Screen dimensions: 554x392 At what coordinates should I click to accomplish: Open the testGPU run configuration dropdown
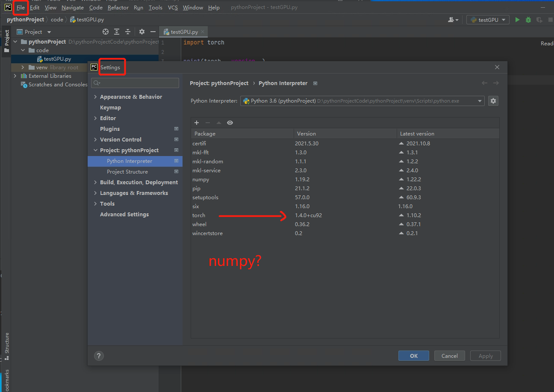click(x=488, y=20)
